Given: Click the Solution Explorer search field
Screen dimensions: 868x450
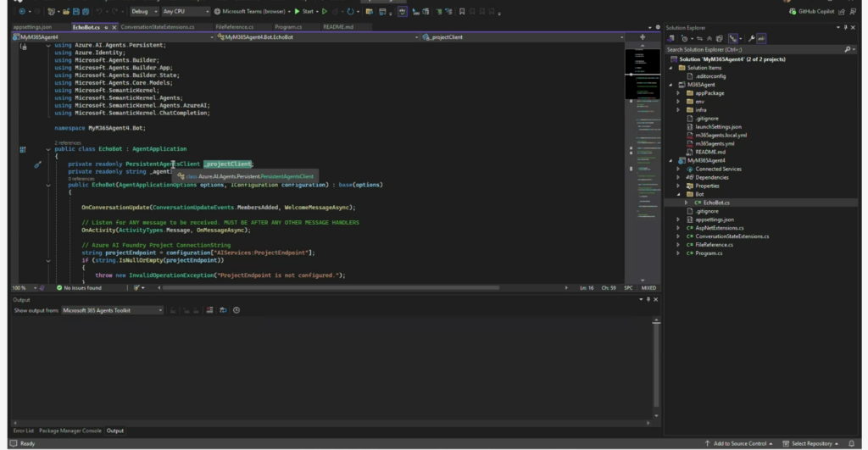Looking at the screenshot, I should [x=755, y=49].
